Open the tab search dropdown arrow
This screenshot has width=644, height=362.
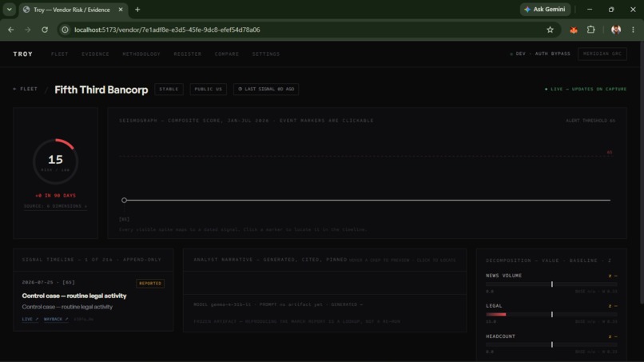pyautogui.click(x=9, y=10)
